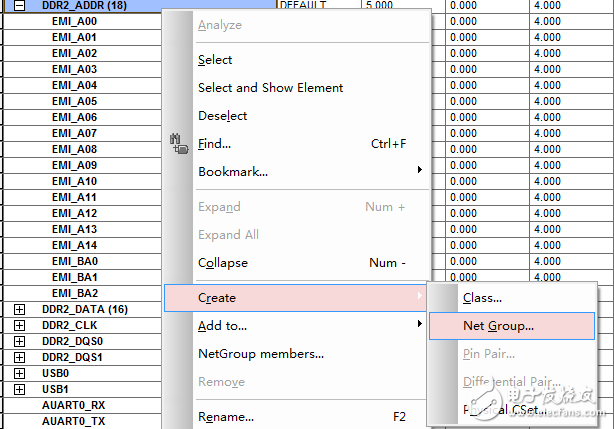The width and height of the screenshot is (614, 429).
Task: Choose Select from the context menu
Action: [x=215, y=60]
